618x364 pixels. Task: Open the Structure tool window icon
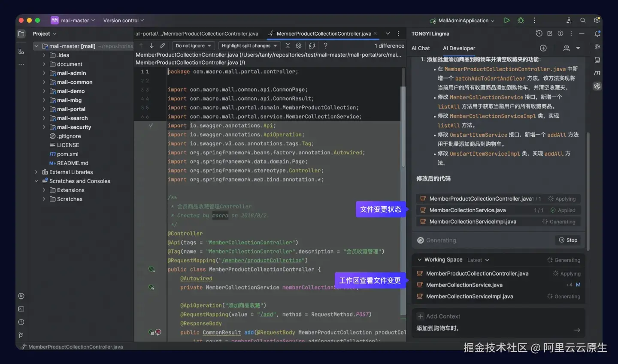(21, 51)
